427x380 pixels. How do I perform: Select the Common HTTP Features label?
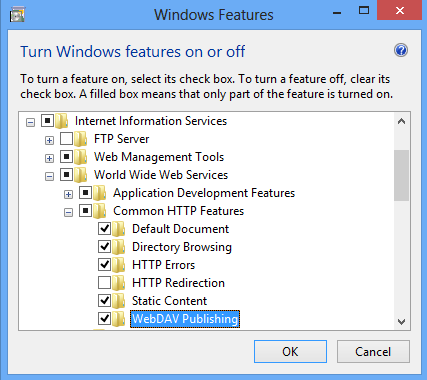tap(178, 211)
